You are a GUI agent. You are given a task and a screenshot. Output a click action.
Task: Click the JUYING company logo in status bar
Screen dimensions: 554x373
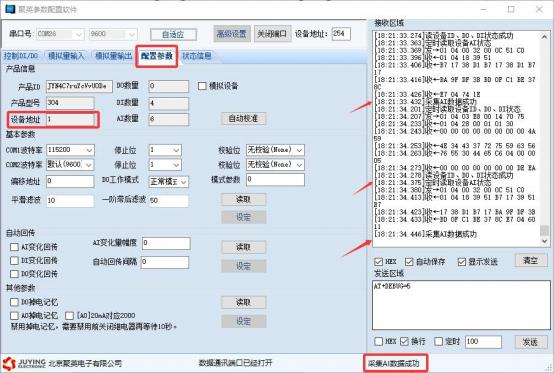(24, 363)
